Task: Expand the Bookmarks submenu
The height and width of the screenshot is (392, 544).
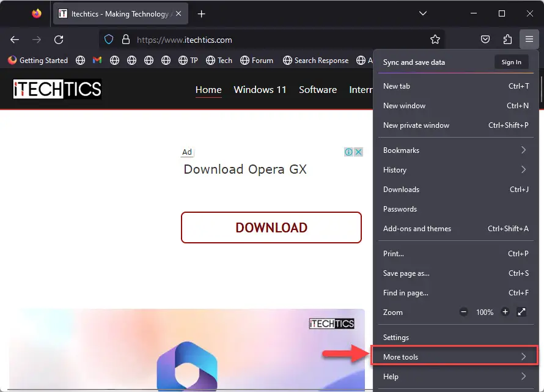Action: [456, 150]
